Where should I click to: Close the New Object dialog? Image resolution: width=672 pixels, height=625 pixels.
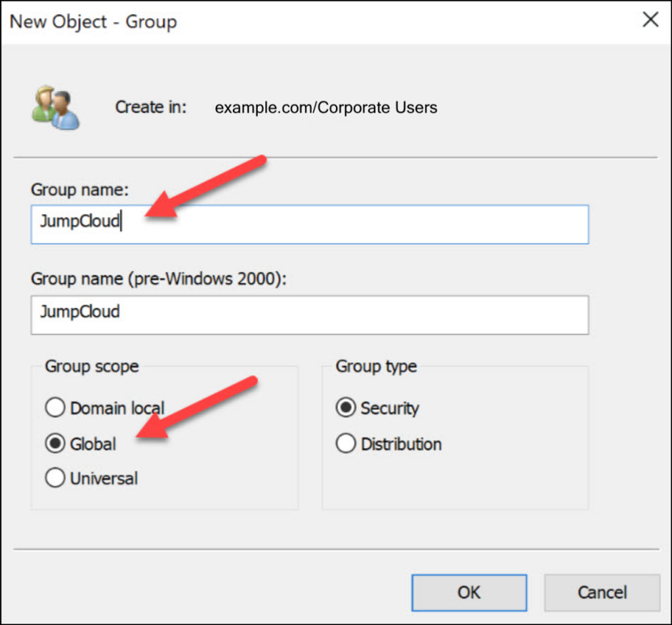coord(650,20)
